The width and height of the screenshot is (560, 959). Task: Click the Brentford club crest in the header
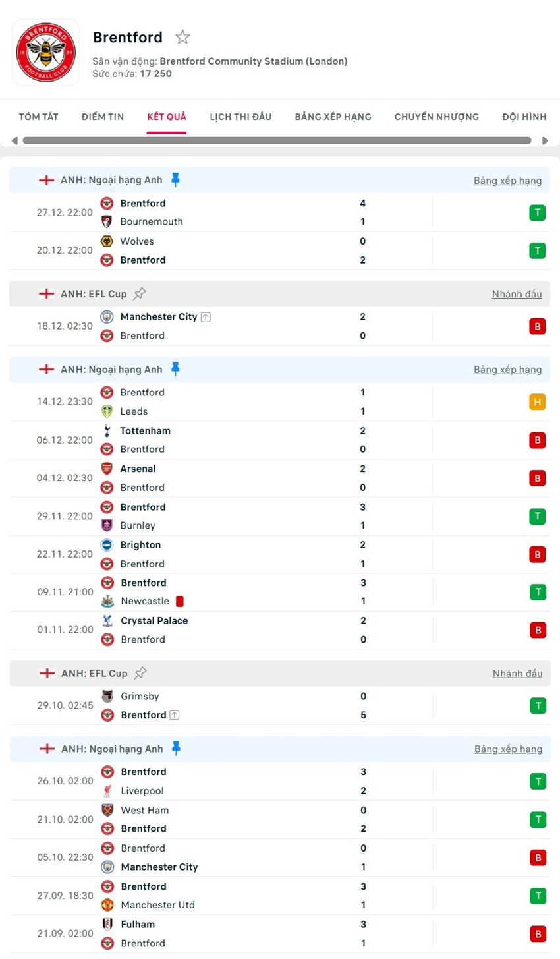45,52
